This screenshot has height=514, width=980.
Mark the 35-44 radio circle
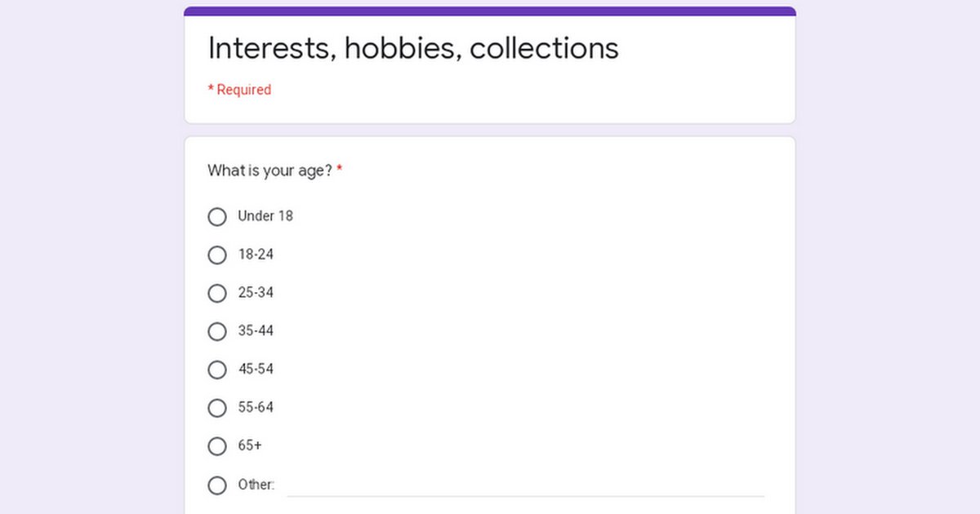tap(217, 332)
